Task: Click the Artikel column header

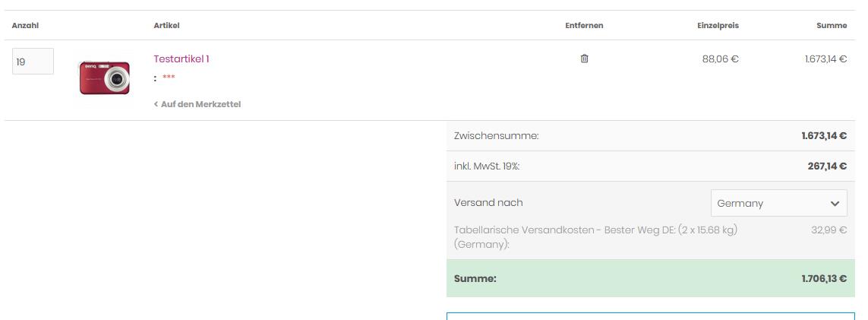Action: [166, 25]
